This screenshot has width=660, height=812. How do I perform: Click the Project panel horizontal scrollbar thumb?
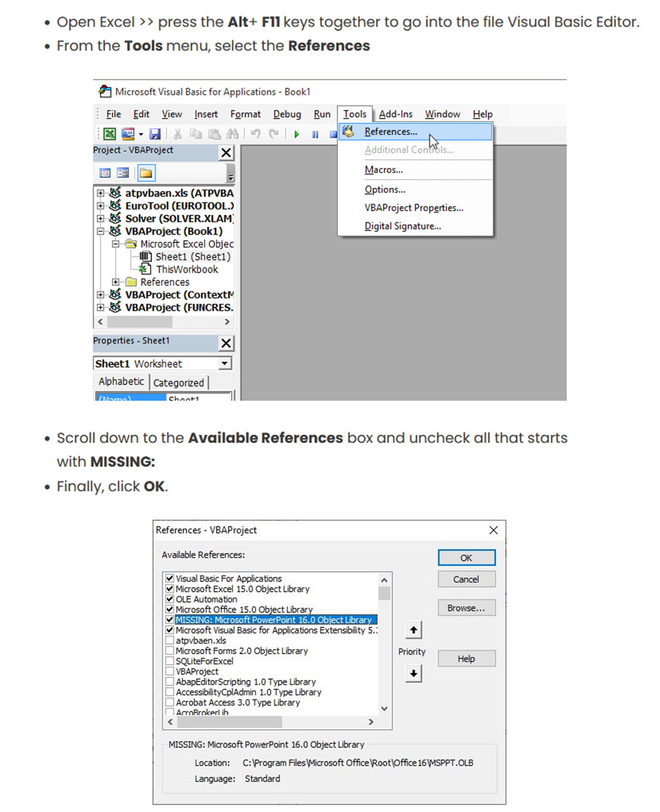pos(140,322)
